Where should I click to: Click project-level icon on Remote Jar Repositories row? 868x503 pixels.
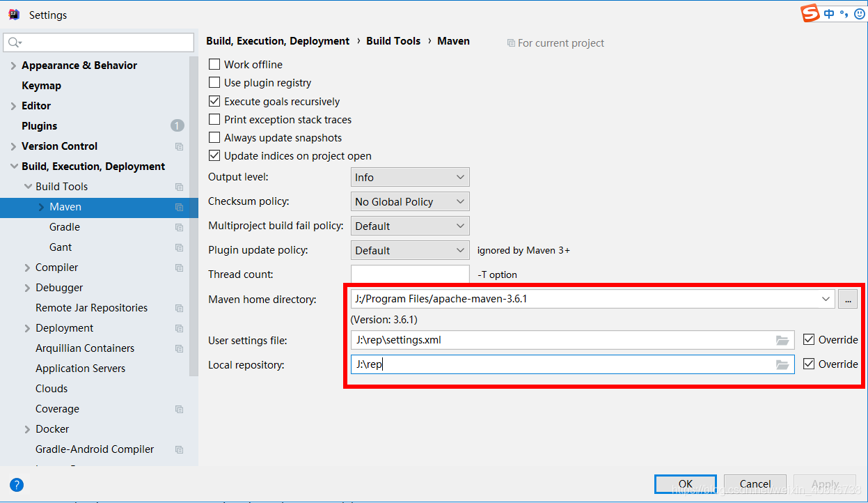[179, 308]
